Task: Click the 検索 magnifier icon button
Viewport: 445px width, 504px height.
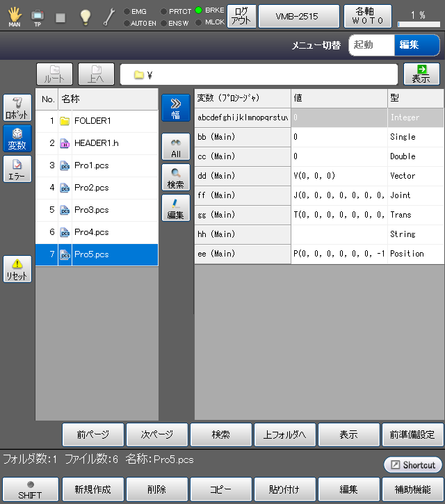Action: (x=176, y=178)
